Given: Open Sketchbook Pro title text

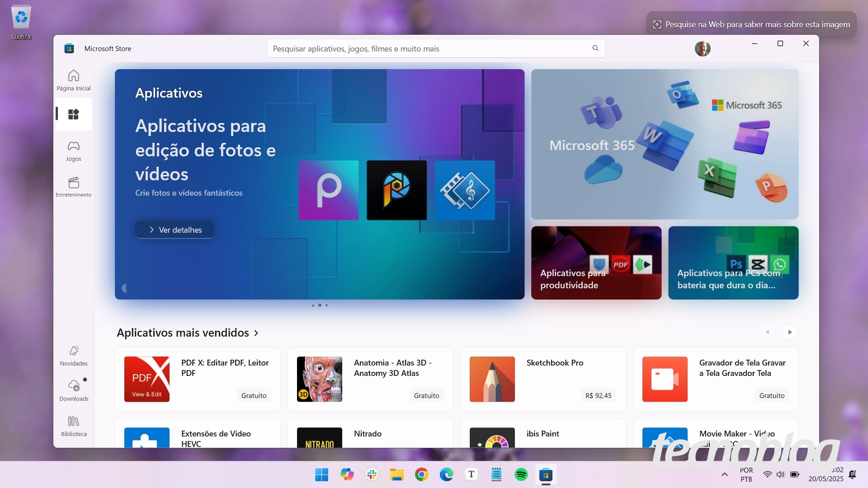Looking at the screenshot, I should click(555, 363).
